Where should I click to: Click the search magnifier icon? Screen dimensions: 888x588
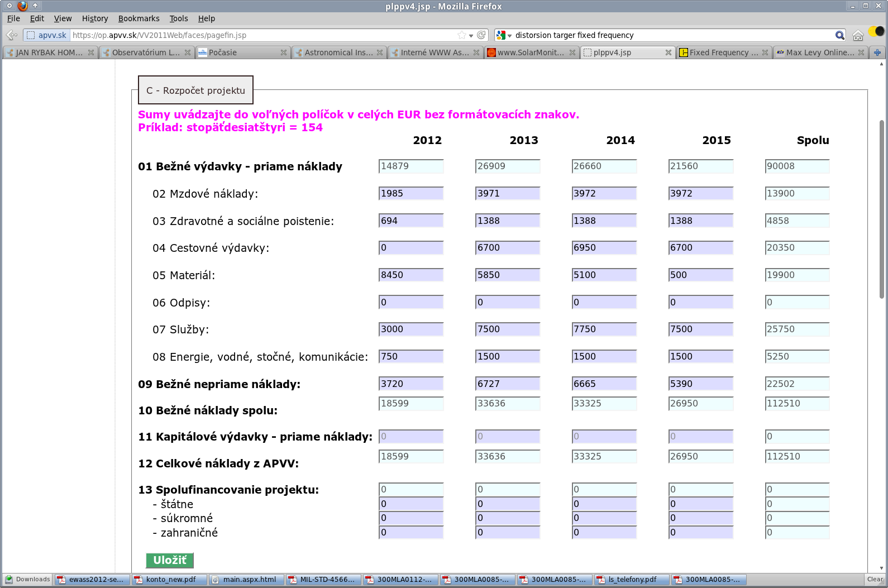tap(839, 35)
